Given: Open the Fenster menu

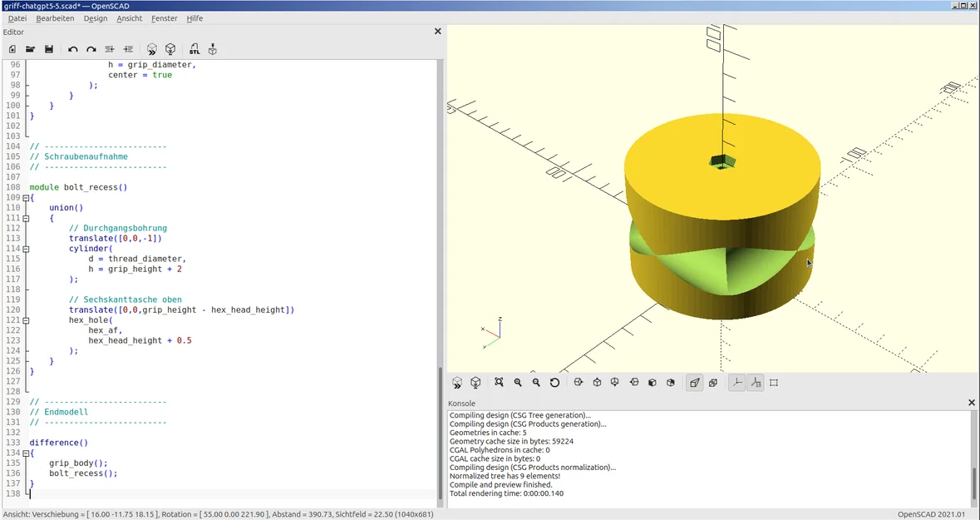Looking at the screenshot, I should coord(165,18).
